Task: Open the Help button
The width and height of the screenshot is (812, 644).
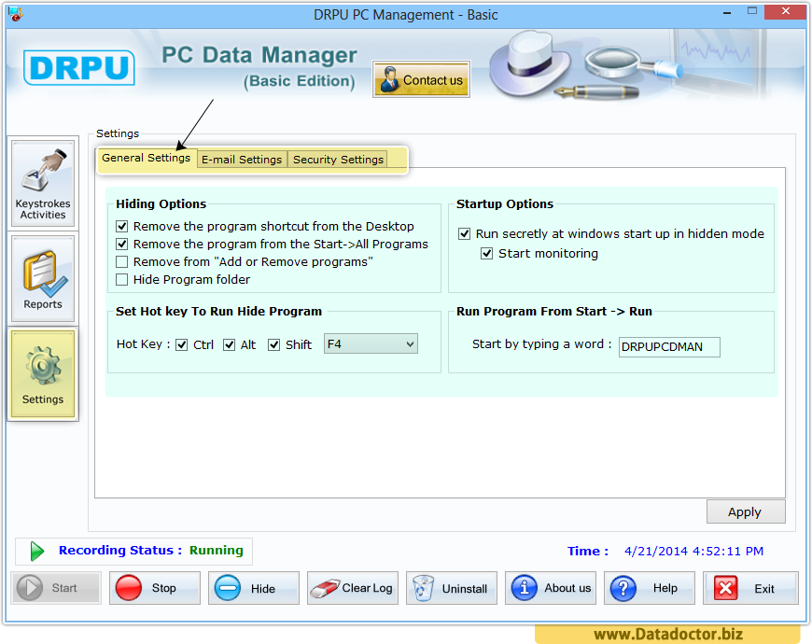Action: pyautogui.click(x=650, y=588)
